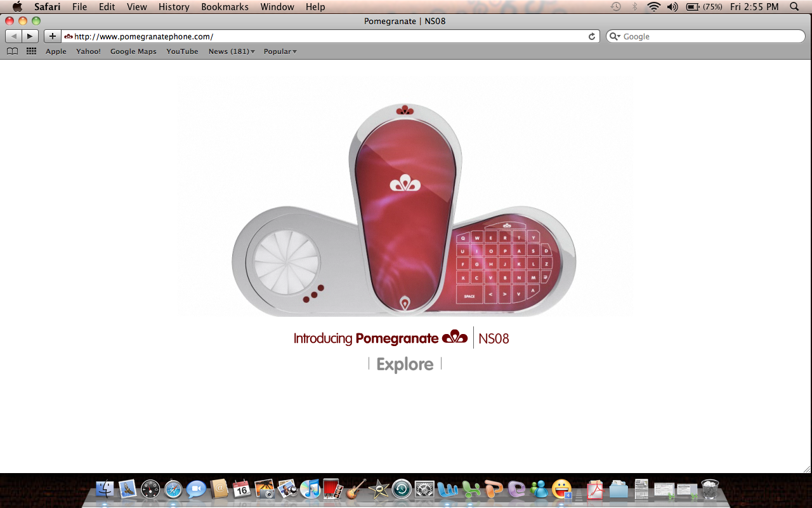Open Preview from the dock

pyautogui.click(x=287, y=489)
